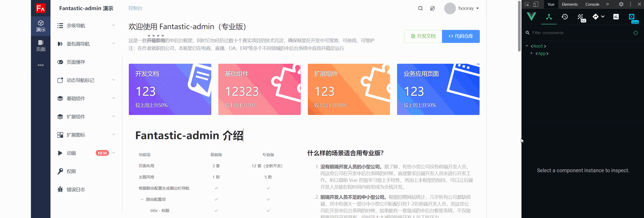Expand the 扩展组件 submenu chevron
This screenshot has height=218, width=644.
point(113,116)
